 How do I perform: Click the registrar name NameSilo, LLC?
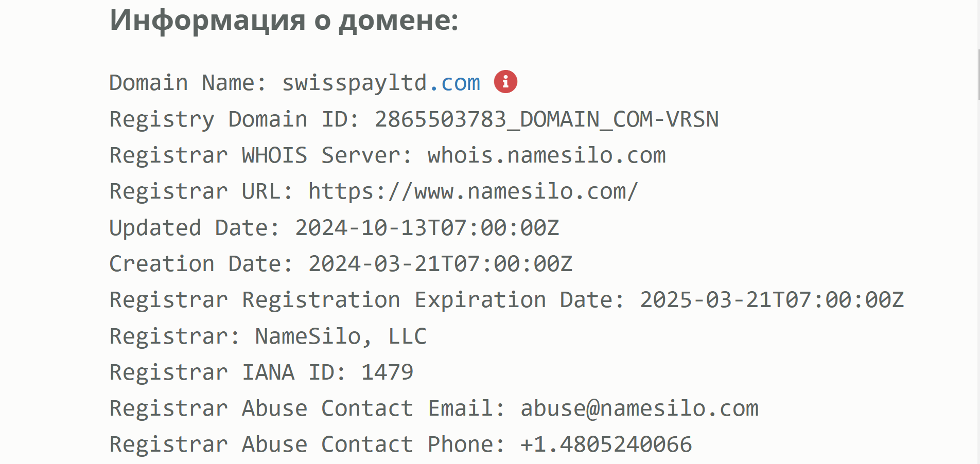[341, 336]
